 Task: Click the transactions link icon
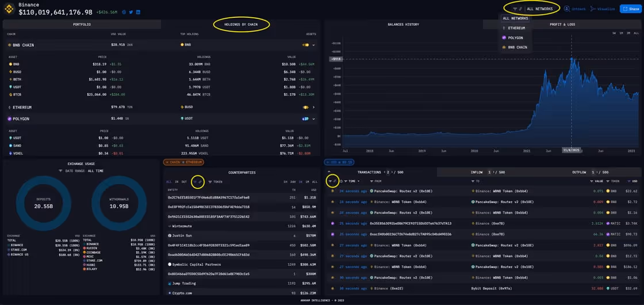[x=335, y=181]
